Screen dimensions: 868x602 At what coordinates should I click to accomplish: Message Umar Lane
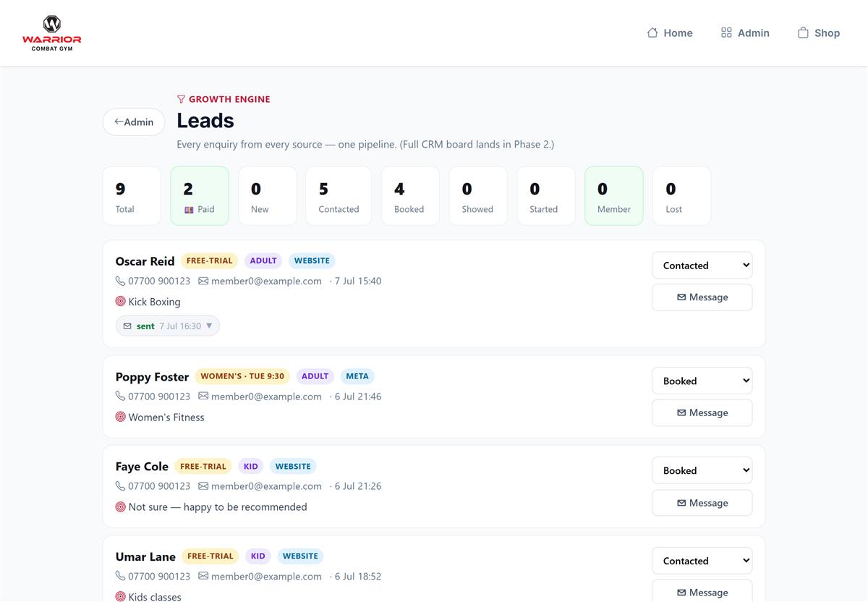pyautogui.click(x=702, y=590)
